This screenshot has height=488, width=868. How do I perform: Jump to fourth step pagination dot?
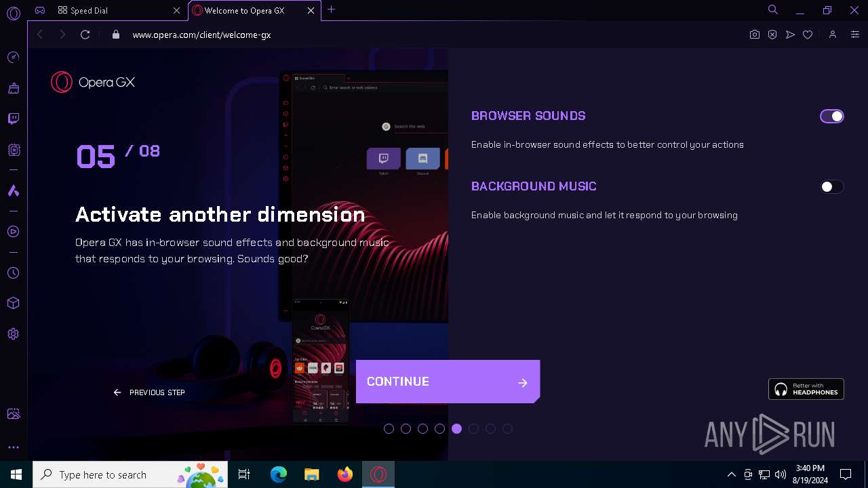439,428
